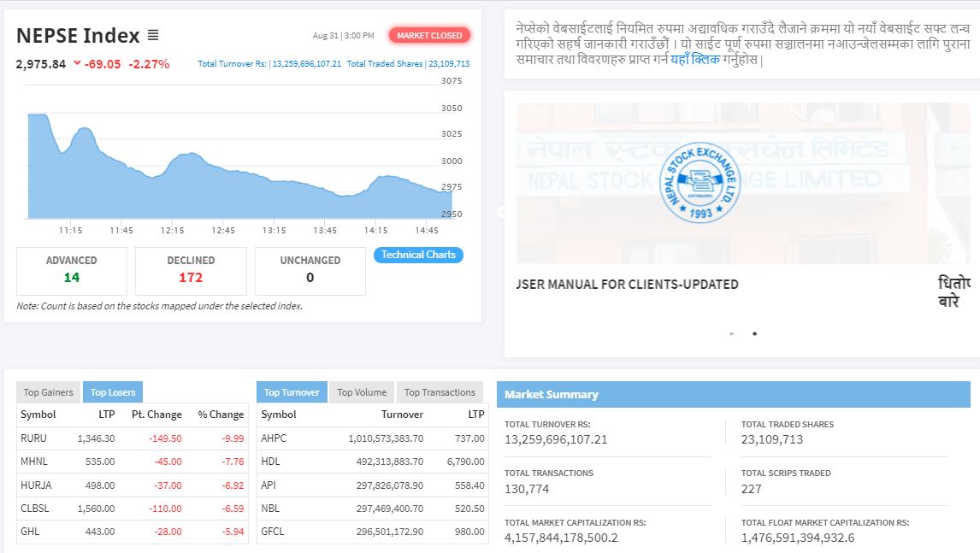Click the % Change column header

point(221,415)
